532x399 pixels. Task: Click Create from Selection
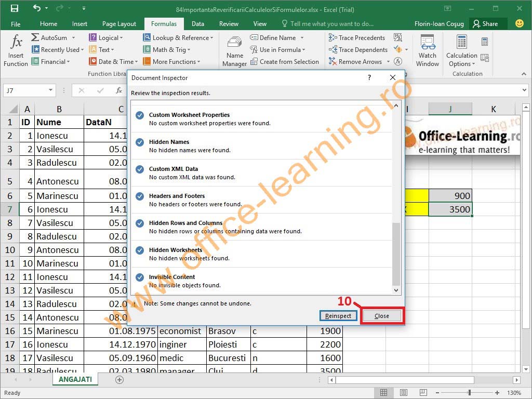(284, 62)
